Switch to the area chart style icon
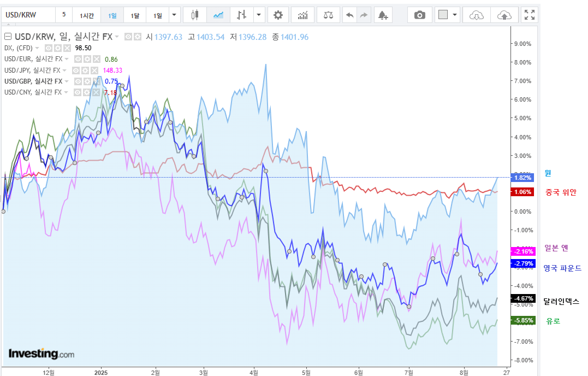588x376 pixels. click(218, 15)
